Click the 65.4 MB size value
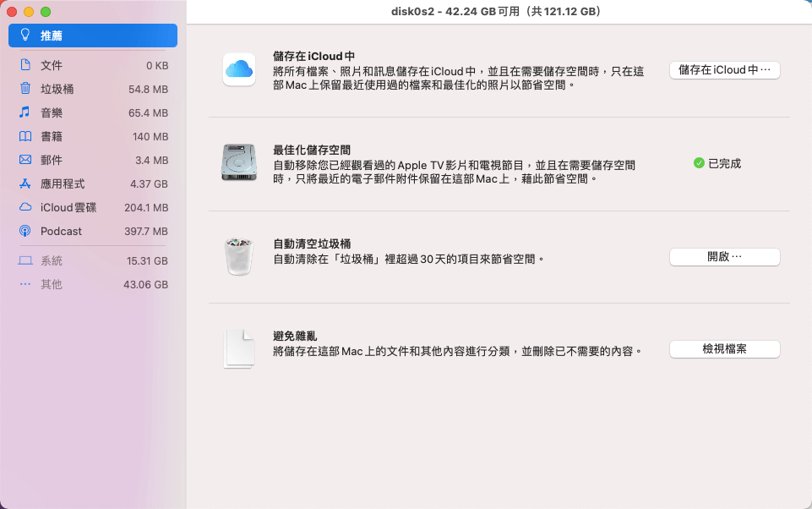 [x=148, y=113]
